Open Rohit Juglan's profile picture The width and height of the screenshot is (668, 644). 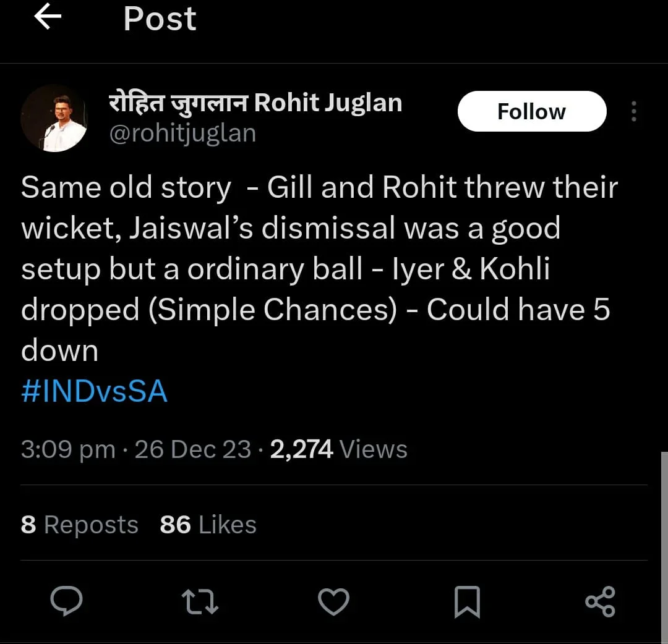[x=54, y=118]
